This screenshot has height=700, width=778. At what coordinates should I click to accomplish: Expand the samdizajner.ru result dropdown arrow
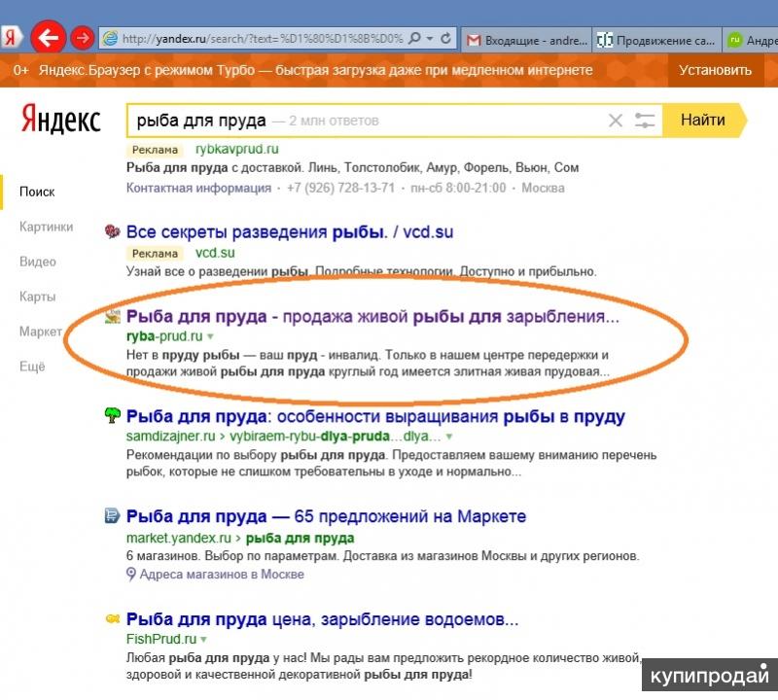[448, 437]
